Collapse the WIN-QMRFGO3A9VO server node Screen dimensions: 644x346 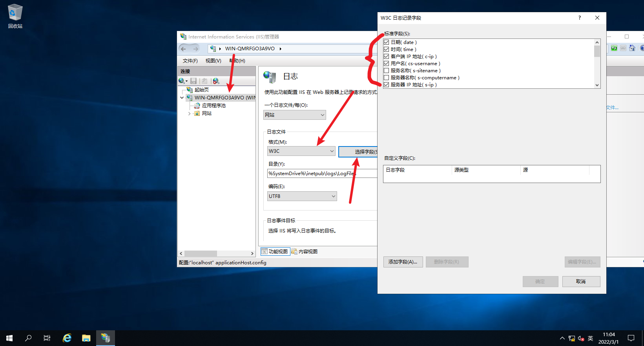tap(182, 98)
